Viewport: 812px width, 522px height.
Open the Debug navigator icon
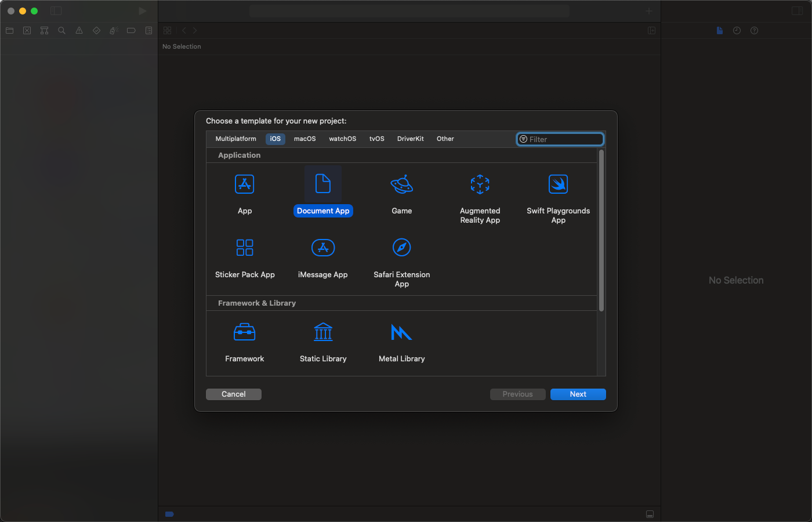click(114, 30)
